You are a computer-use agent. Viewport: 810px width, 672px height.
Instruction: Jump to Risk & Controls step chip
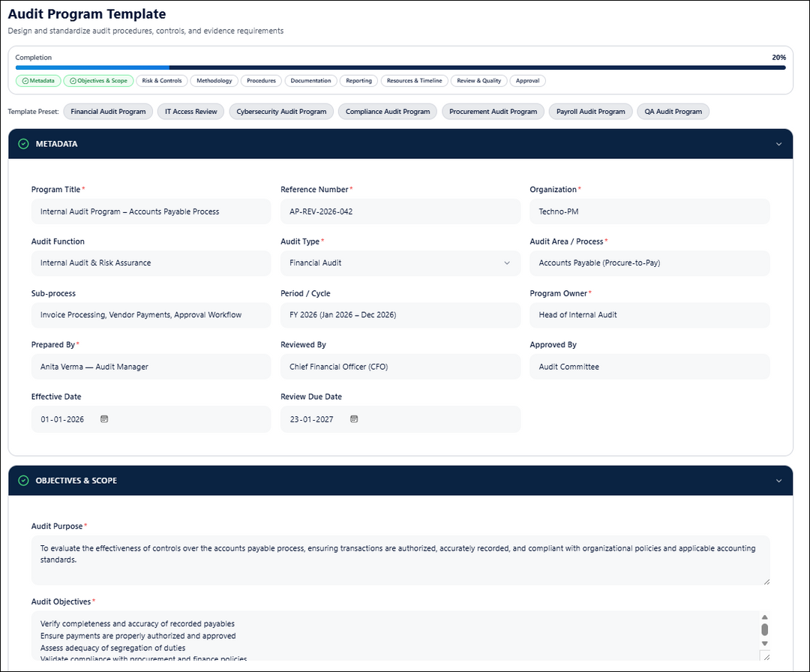(162, 80)
